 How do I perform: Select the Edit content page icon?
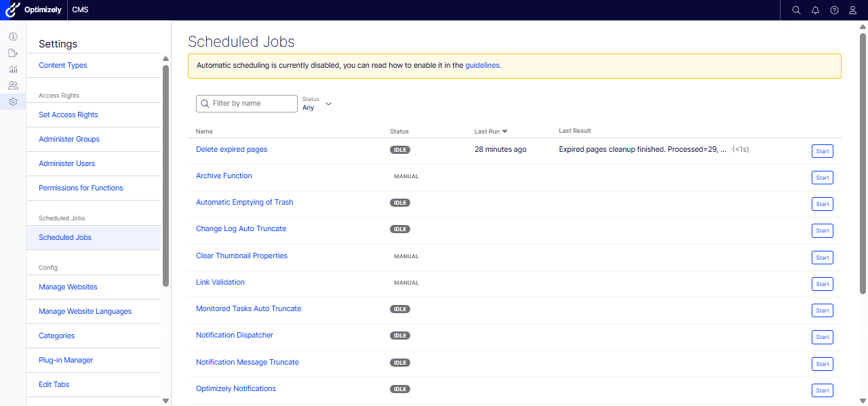coord(12,53)
